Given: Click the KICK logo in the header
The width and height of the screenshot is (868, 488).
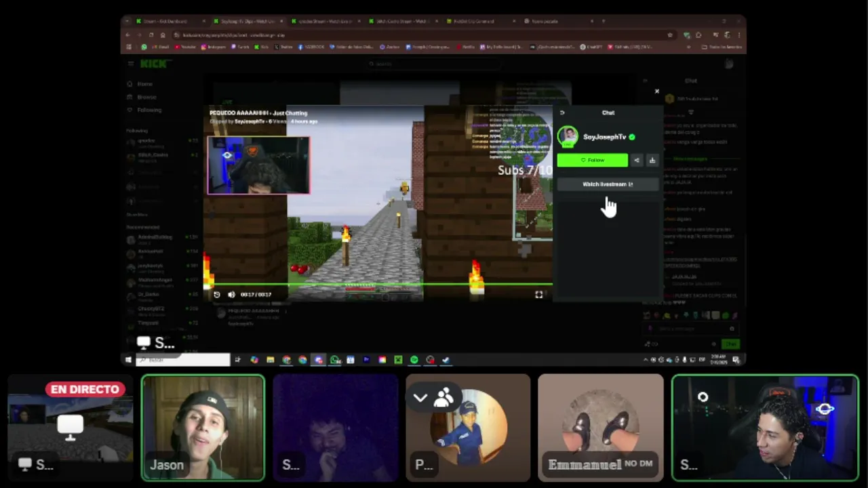Looking at the screenshot, I should click(155, 64).
